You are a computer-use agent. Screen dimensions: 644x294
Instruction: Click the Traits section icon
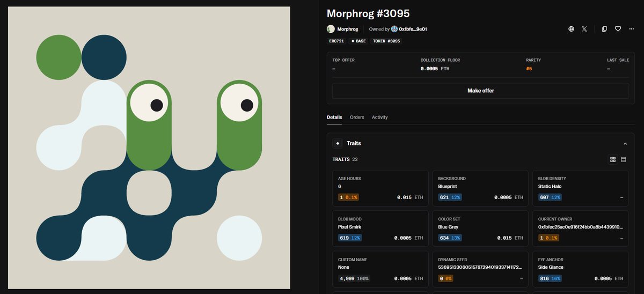click(x=338, y=143)
